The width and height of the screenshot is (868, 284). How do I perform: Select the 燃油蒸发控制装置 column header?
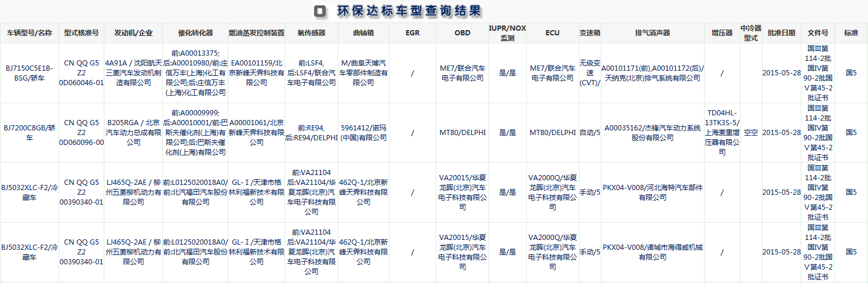pyautogui.click(x=257, y=33)
